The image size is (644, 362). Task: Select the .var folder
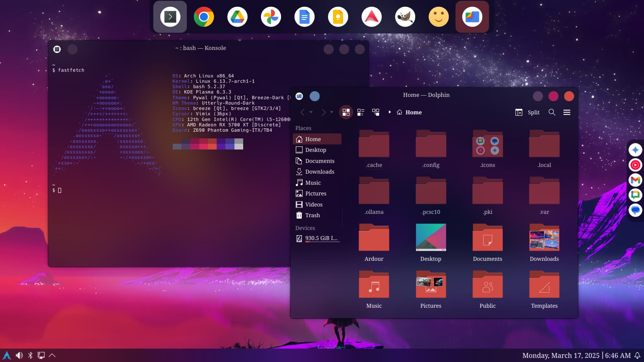pyautogui.click(x=544, y=196)
